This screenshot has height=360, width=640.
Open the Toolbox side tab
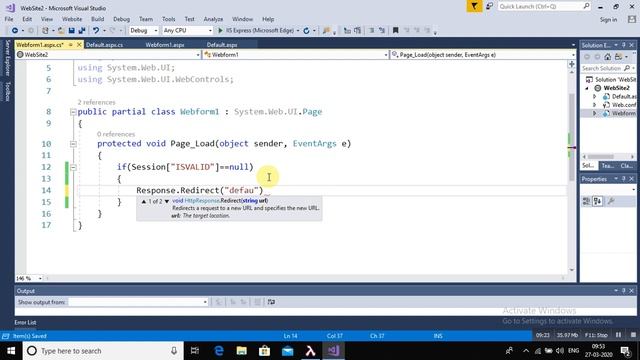(x=7, y=91)
